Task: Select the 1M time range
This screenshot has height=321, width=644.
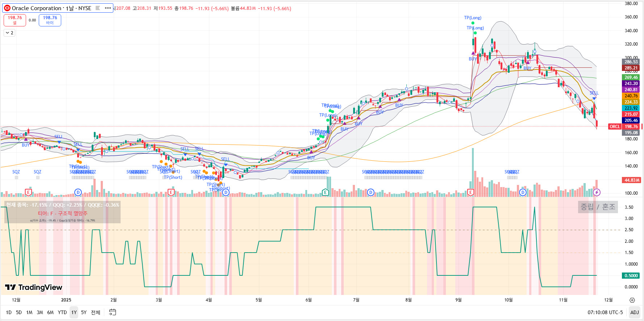Action: click(29, 312)
